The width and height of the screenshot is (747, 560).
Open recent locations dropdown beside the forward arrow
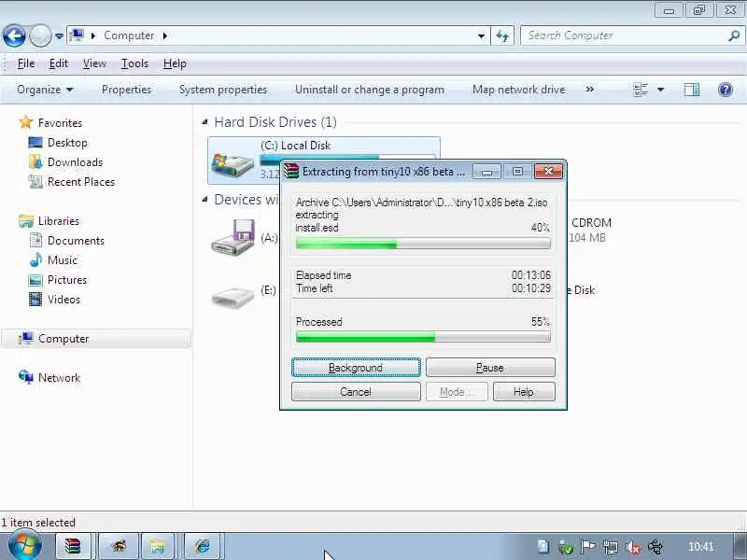coord(59,36)
